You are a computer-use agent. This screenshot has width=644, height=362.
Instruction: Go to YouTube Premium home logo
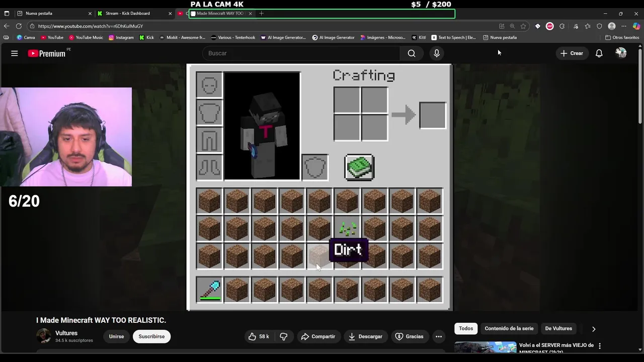coord(47,53)
